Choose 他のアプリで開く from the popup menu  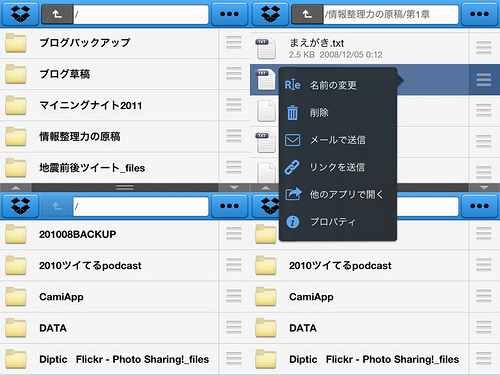pos(338,194)
